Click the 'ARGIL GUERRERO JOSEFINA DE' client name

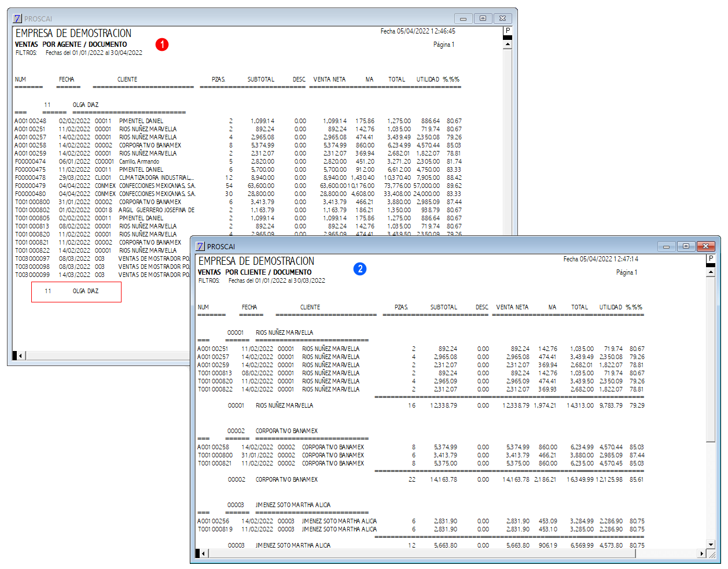(156, 210)
